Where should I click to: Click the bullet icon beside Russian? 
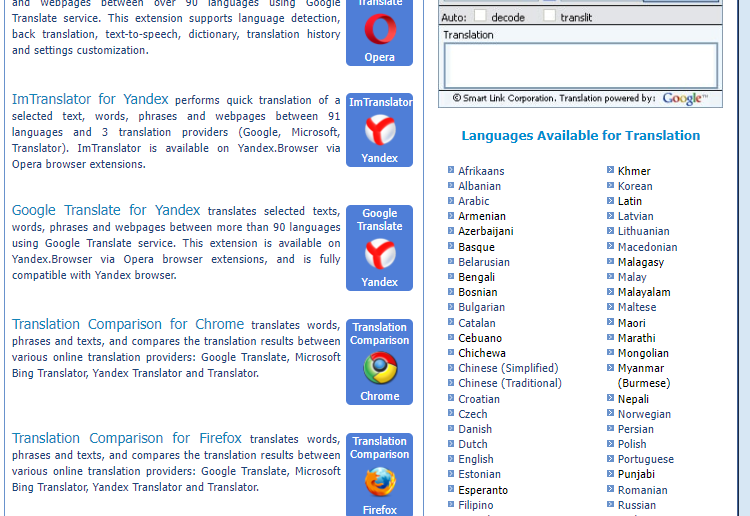click(x=610, y=504)
